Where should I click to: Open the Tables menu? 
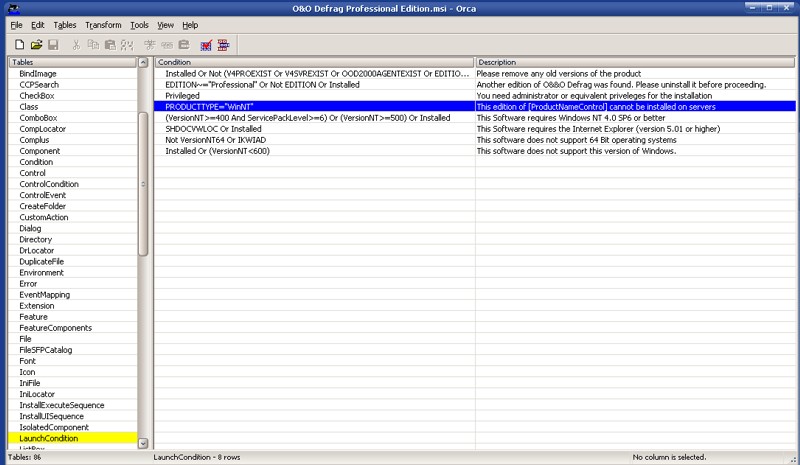65,25
